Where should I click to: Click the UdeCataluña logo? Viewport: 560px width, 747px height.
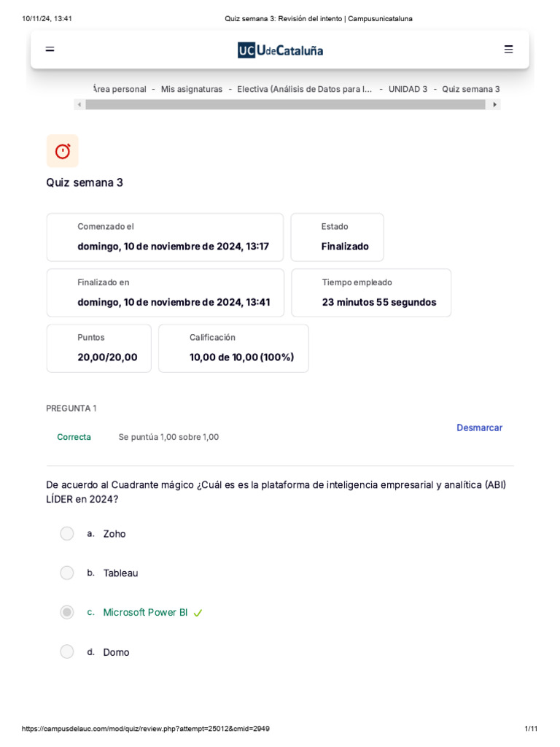click(281, 50)
